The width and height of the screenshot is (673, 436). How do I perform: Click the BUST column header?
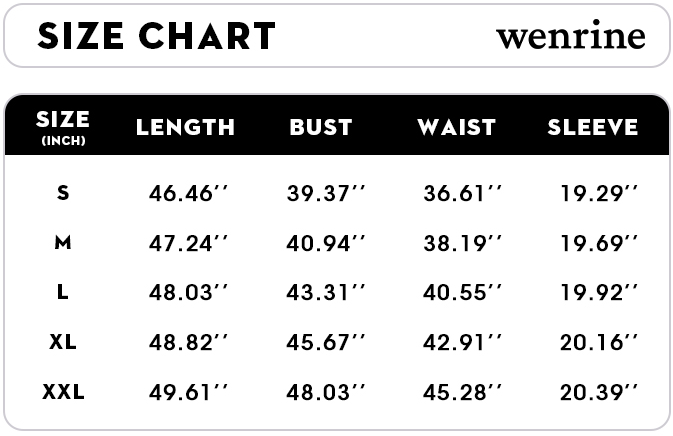(321, 127)
